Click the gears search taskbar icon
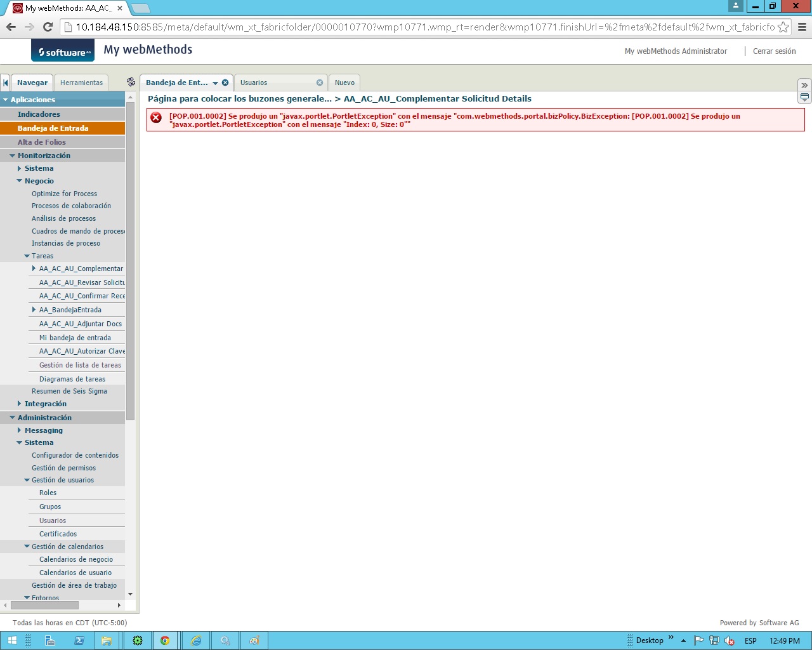The height and width of the screenshot is (650, 812). click(x=225, y=640)
